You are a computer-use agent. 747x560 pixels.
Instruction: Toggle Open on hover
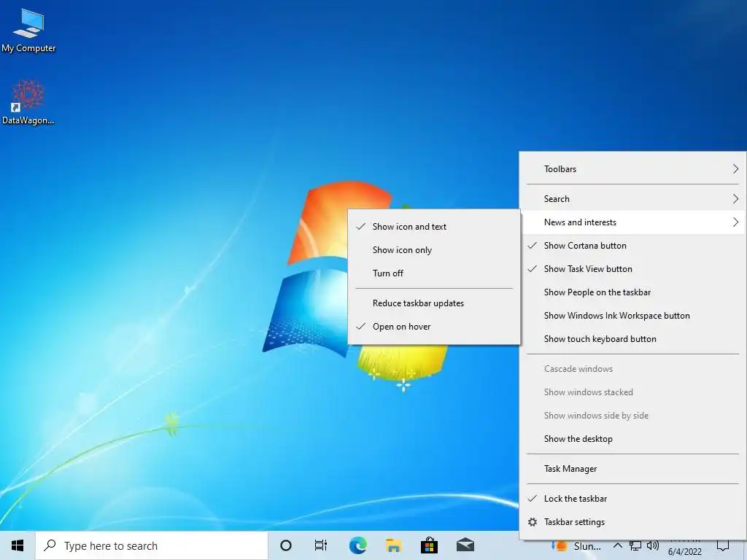click(x=434, y=327)
